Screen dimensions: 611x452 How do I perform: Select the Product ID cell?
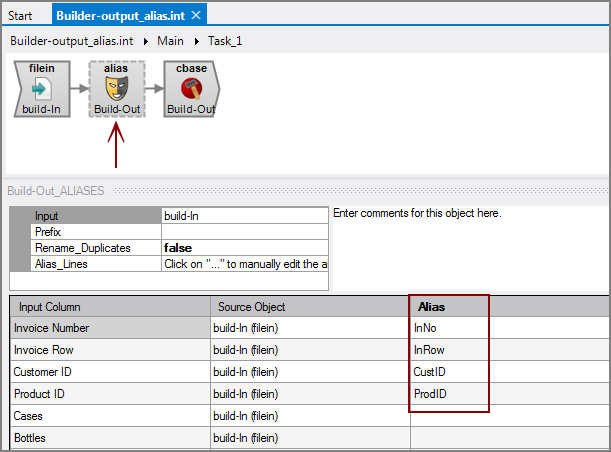click(110, 394)
